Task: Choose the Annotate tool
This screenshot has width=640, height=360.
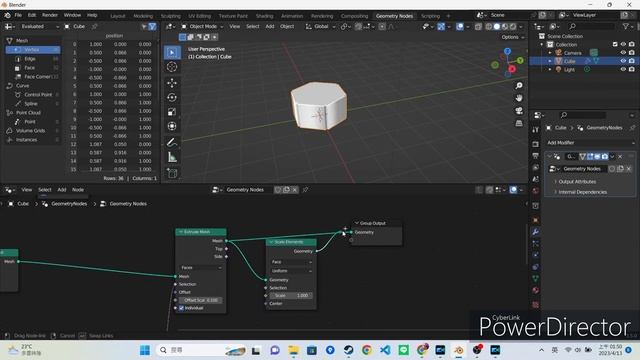Action: click(172, 142)
